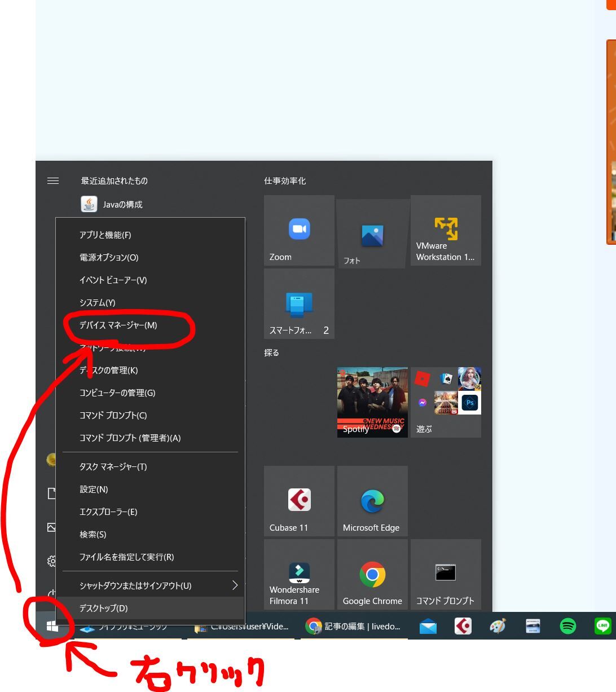This screenshot has width=616, height=692.
Task: Open Pictures icon in Start sidebar
Action: tap(51, 527)
